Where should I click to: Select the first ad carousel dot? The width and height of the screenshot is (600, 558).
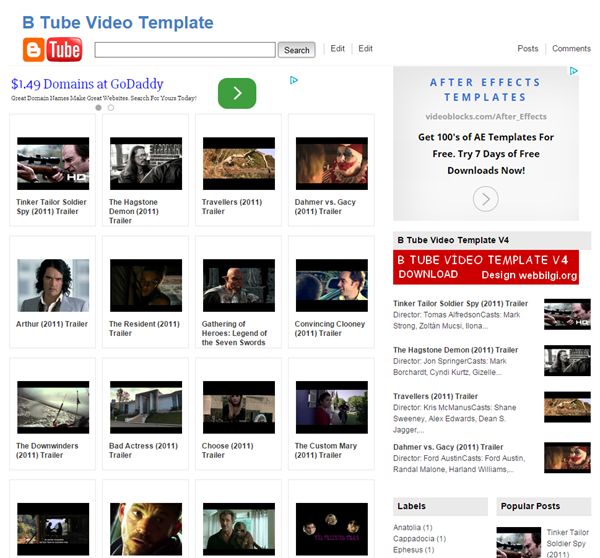tap(98, 108)
